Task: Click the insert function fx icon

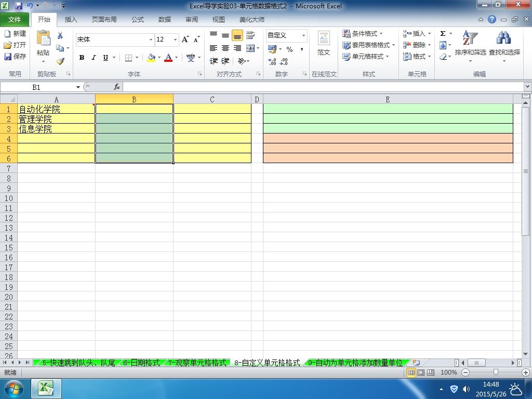Action: [x=117, y=87]
